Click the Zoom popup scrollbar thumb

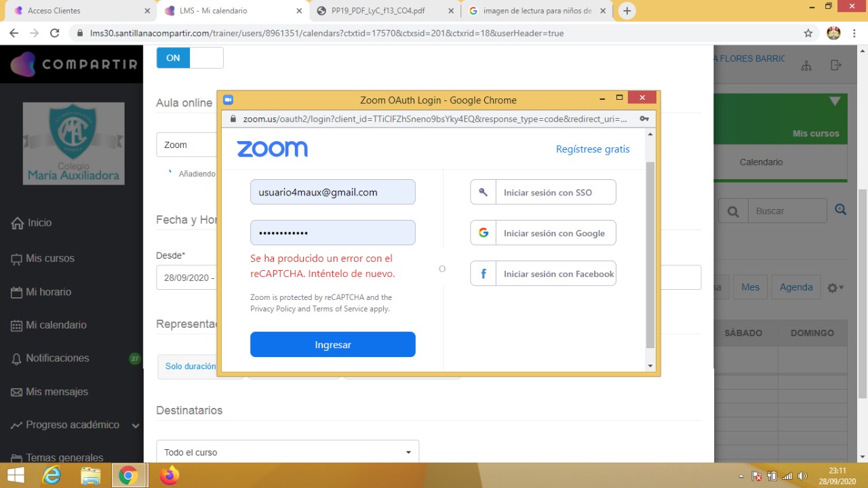click(650, 255)
